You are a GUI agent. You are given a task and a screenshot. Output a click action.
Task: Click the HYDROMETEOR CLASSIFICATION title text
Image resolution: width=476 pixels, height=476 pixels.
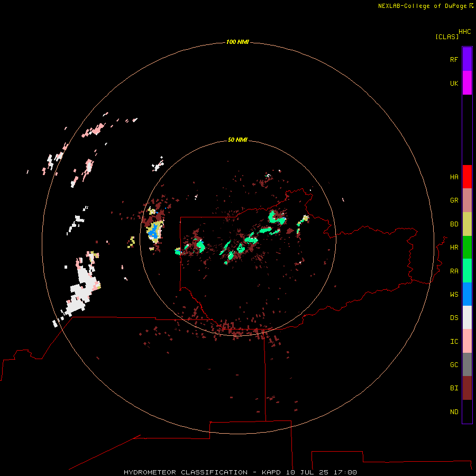pyautogui.click(x=185, y=472)
